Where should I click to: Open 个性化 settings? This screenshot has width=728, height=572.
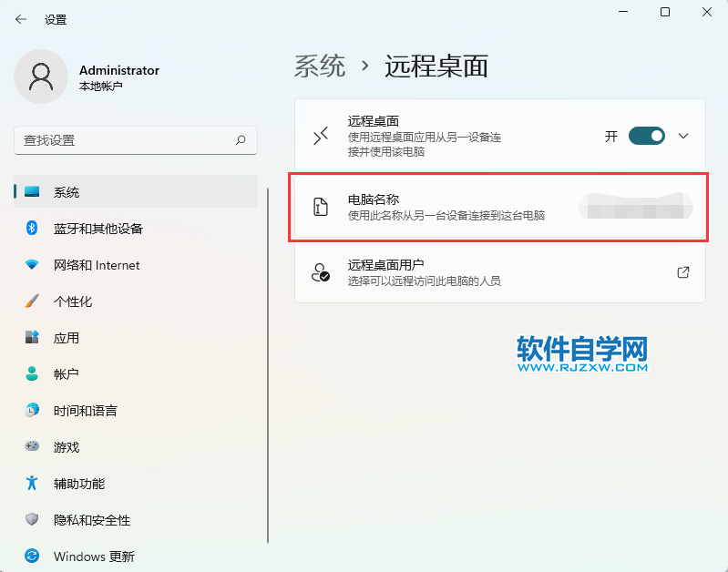pos(136,301)
